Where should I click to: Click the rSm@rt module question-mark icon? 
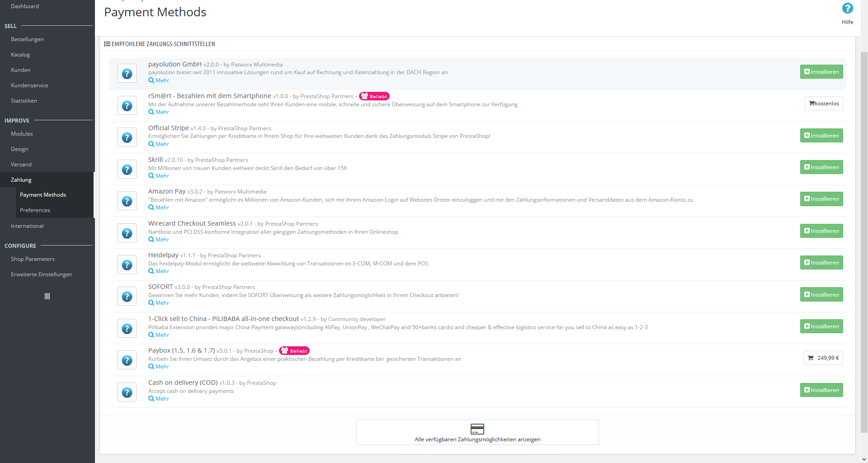(x=127, y=105)
